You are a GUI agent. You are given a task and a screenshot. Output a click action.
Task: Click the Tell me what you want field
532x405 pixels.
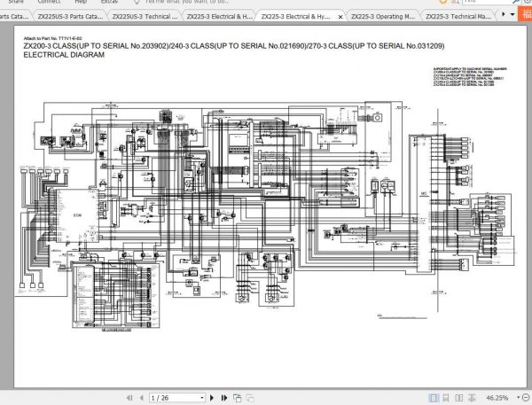(x=186, y=2)
